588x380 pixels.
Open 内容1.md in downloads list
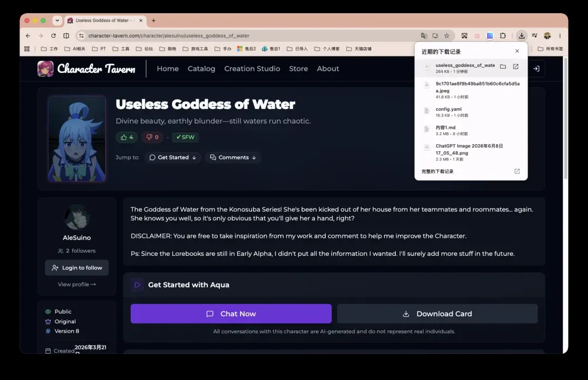pos(471,130)
